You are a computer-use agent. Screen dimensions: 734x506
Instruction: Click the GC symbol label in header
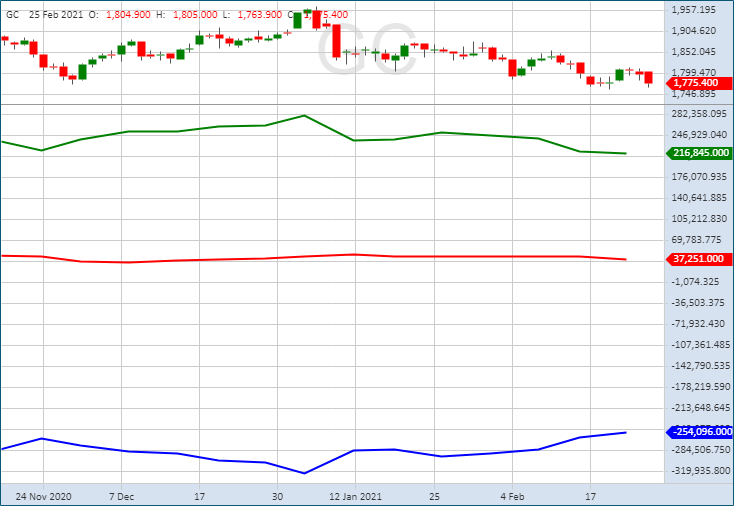(13, 15)
